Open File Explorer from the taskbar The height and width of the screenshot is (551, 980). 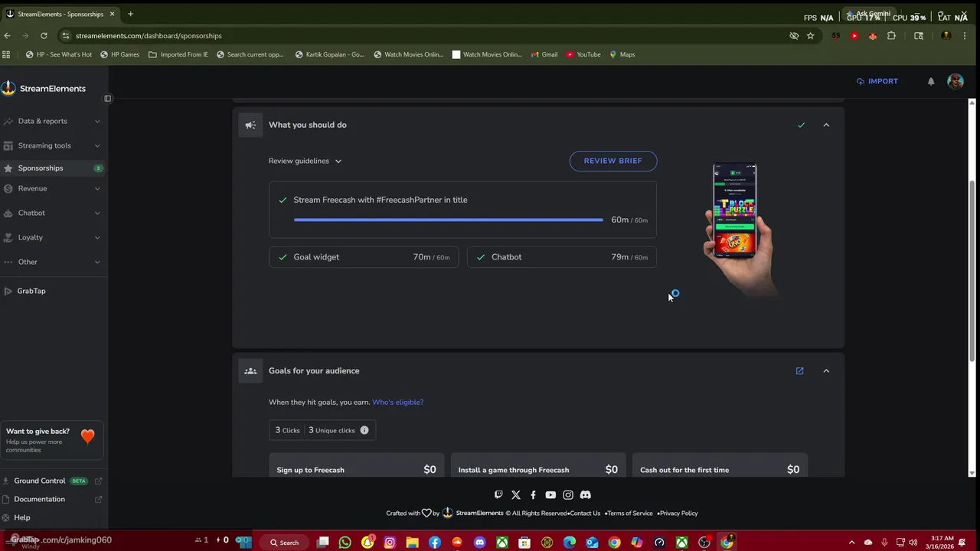pyautogui.click(x=412, y=543)
